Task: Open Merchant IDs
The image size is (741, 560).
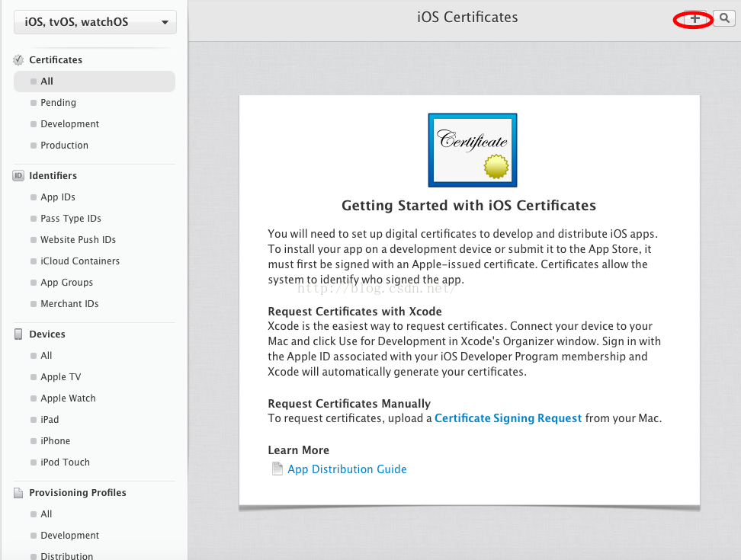Action: click(x=69, y=303)
